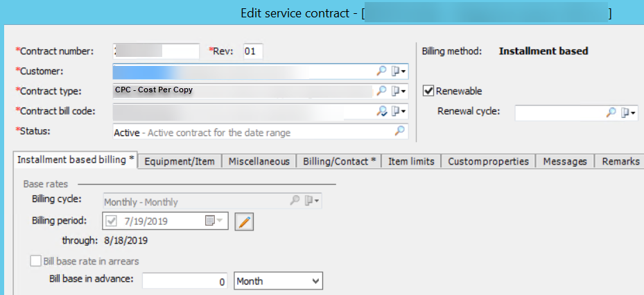Image resolution: width=644 pixels, height=295 pixels.
Task: Open the Renewal cycle lookup magnifier
Action: coord(611,112)
